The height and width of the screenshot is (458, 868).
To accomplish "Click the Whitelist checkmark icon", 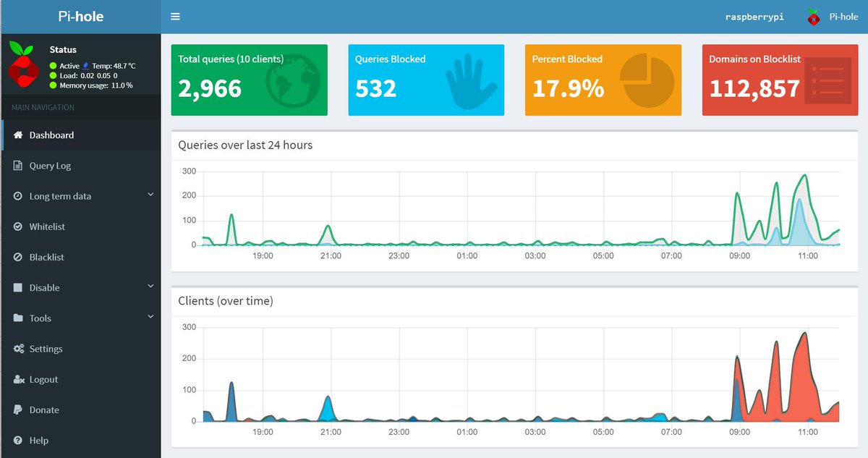I will coord(18,226).
